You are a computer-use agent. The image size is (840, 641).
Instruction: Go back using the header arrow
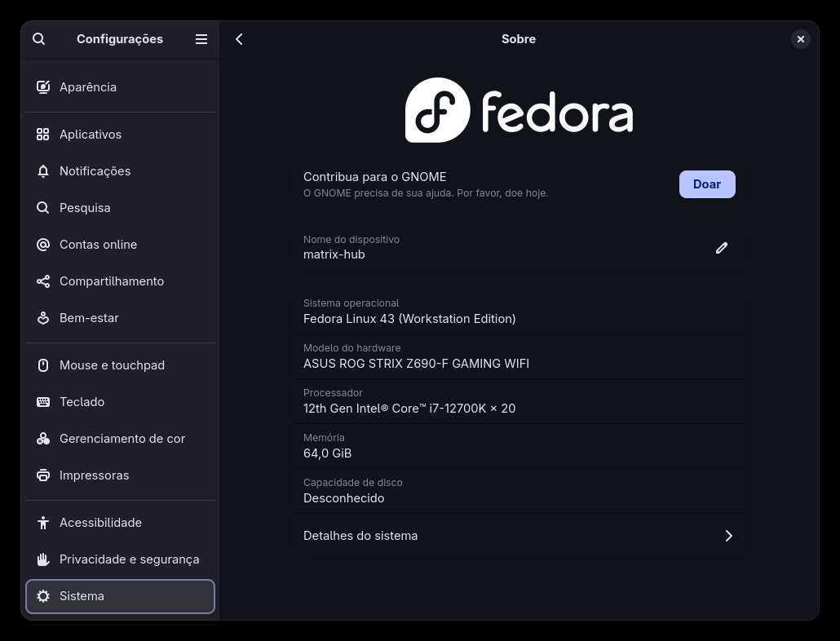239,39
